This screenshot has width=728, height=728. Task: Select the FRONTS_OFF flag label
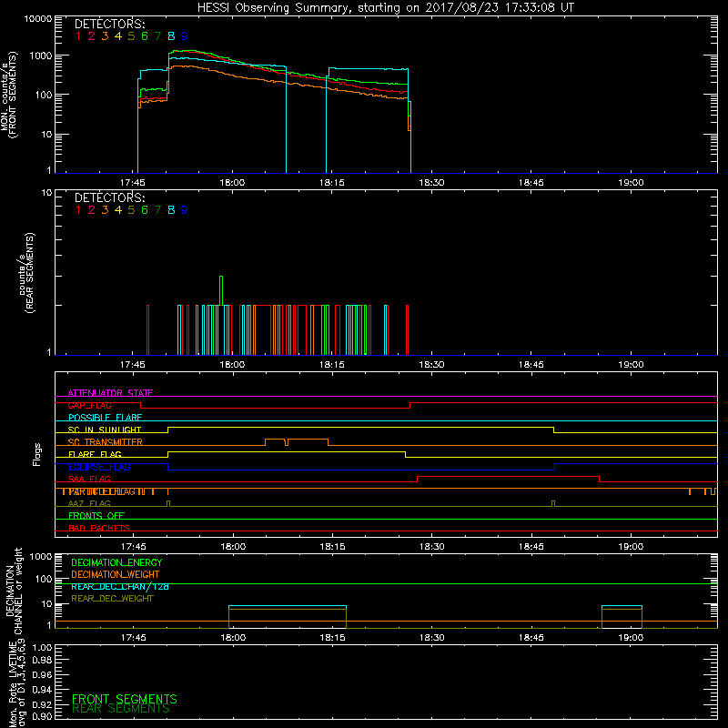pos(96,516)
